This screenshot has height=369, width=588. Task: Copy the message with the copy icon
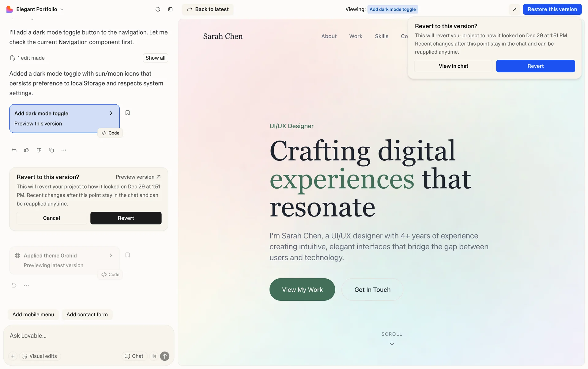point(51,150)
